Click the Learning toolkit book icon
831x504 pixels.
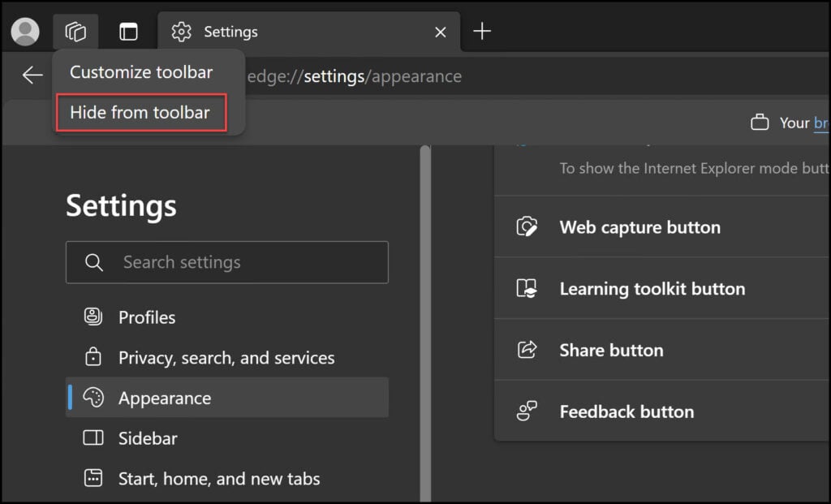(527, 288)
